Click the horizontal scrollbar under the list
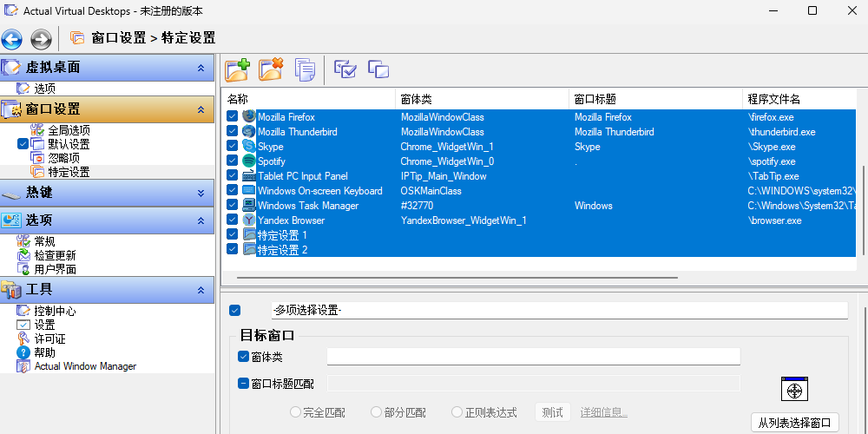868x434 pixels. pos(457,278)
